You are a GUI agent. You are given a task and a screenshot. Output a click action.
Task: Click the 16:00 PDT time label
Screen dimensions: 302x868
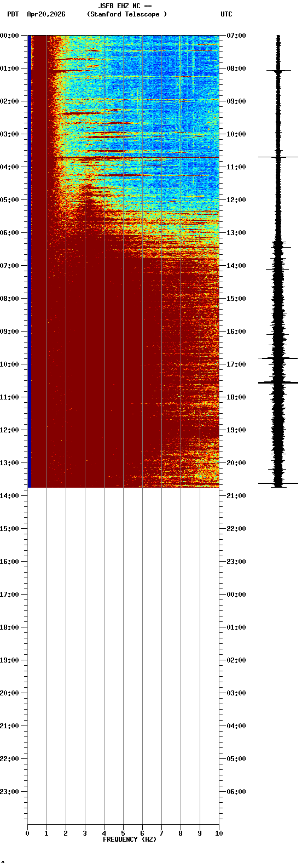click(9, 562)
